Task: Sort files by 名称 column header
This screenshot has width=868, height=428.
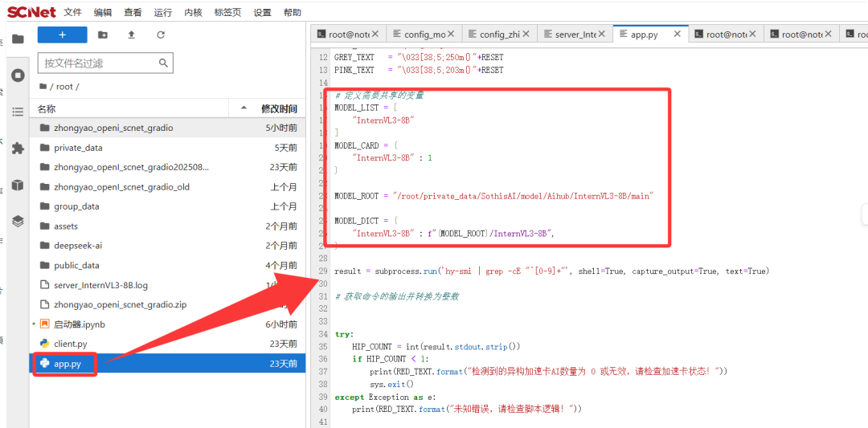Action: (47, 108)
